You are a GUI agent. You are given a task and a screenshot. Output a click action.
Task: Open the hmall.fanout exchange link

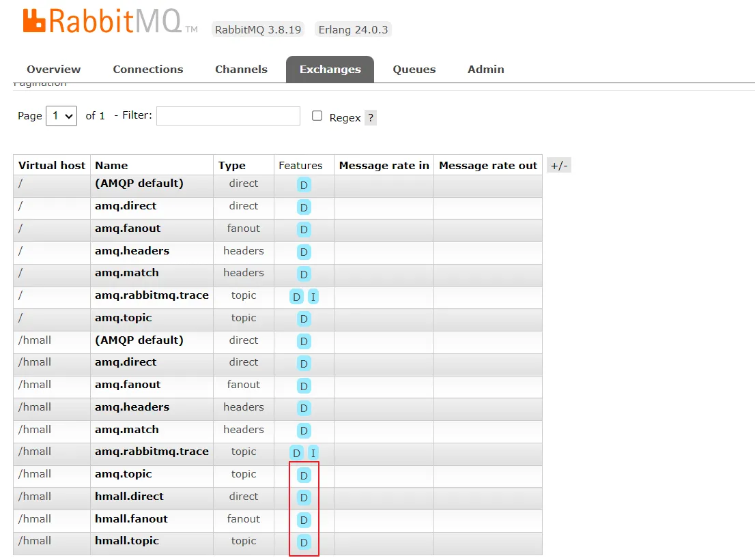point(131,518)
